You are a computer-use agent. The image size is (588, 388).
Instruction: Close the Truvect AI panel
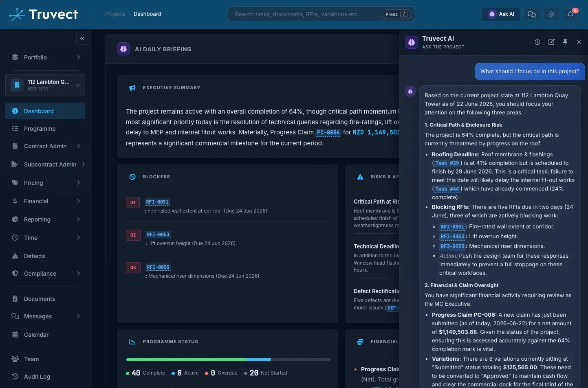tap(579, 42)
